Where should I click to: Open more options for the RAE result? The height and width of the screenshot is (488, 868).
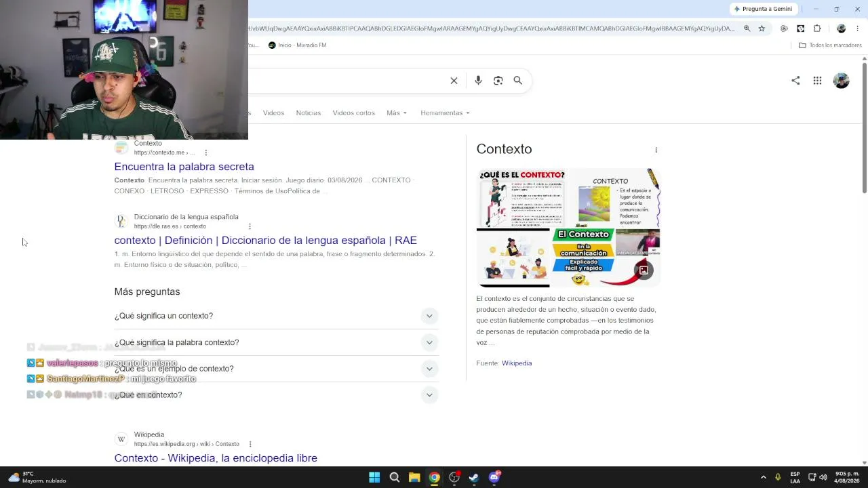point(250,226)
